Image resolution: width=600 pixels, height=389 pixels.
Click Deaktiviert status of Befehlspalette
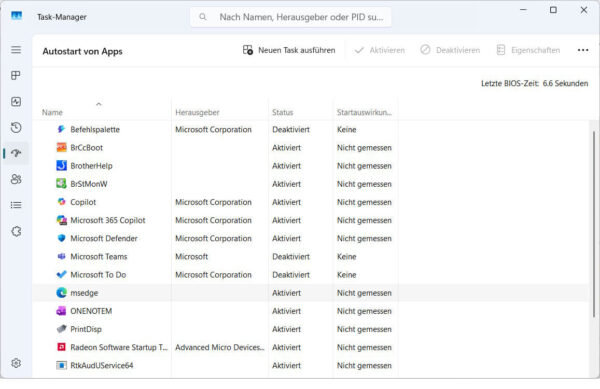[x=291, y=129]
